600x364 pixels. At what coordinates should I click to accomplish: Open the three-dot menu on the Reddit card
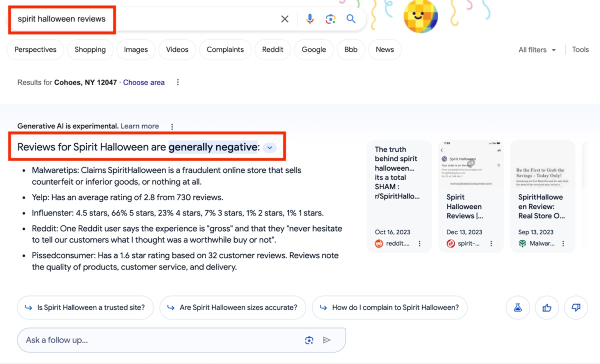[419, 243]
